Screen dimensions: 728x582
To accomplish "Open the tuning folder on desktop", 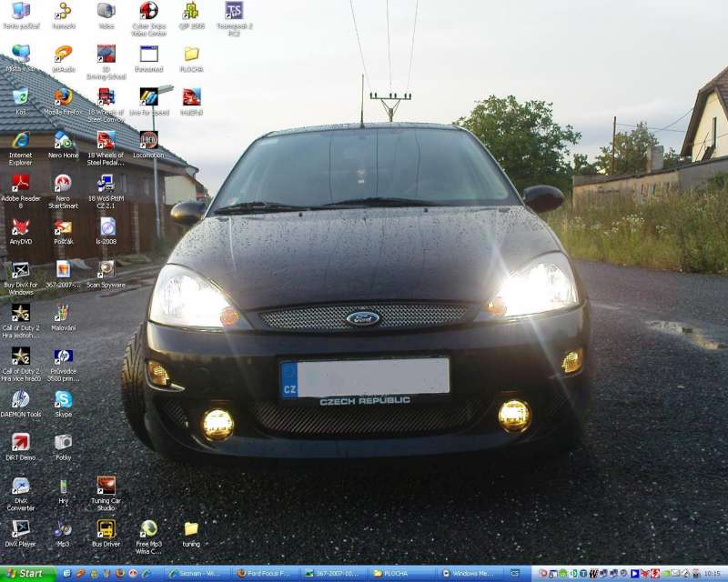I will (191, 528).
